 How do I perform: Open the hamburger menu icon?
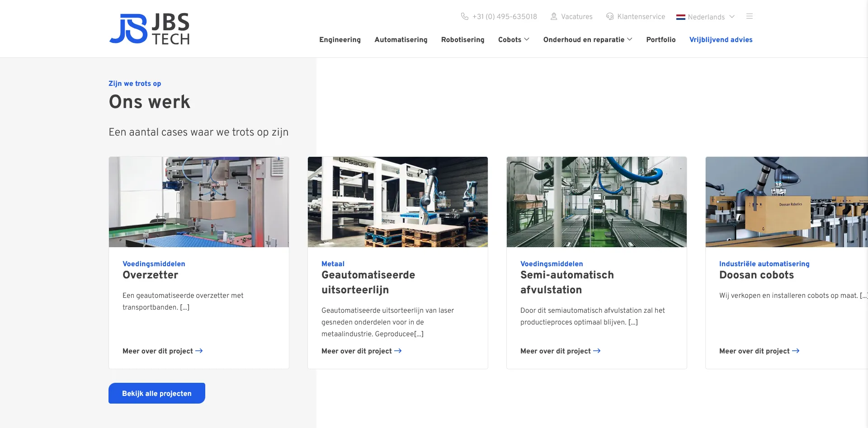(749, 16)
